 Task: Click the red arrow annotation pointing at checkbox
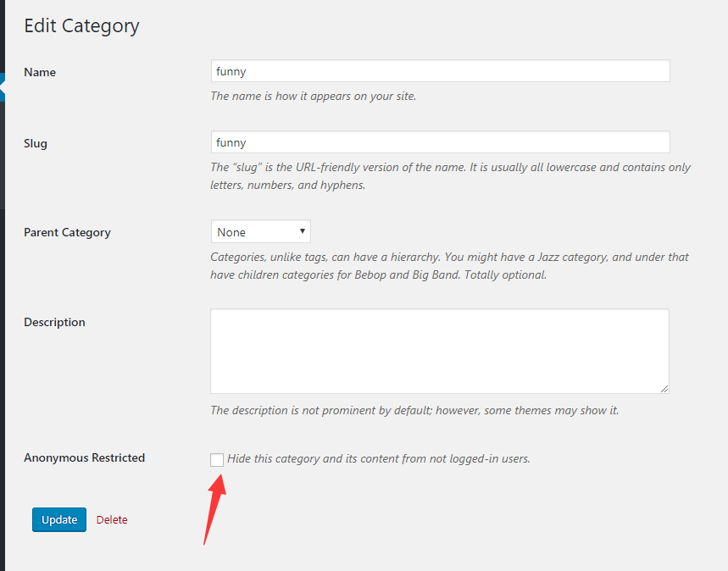click(215, 509)
